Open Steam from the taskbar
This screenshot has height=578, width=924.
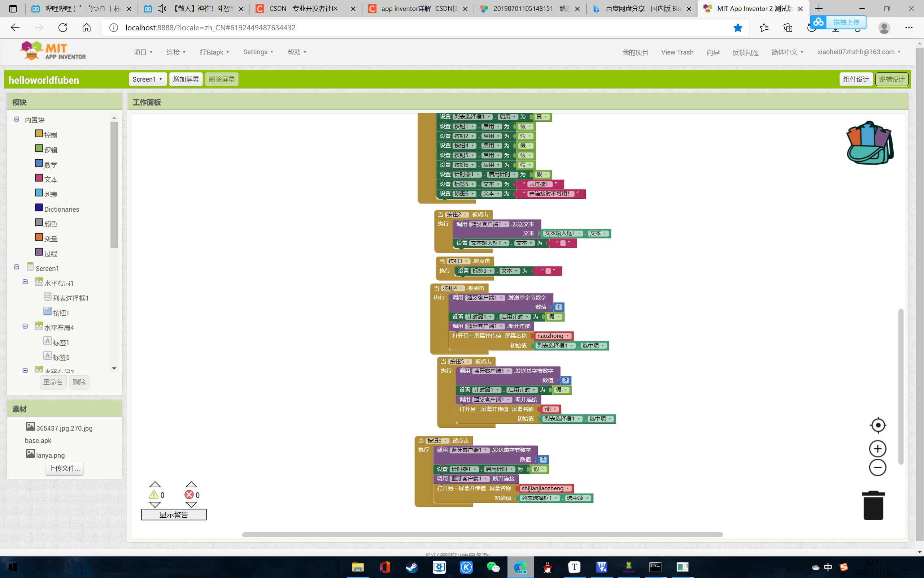click(412, 567)
